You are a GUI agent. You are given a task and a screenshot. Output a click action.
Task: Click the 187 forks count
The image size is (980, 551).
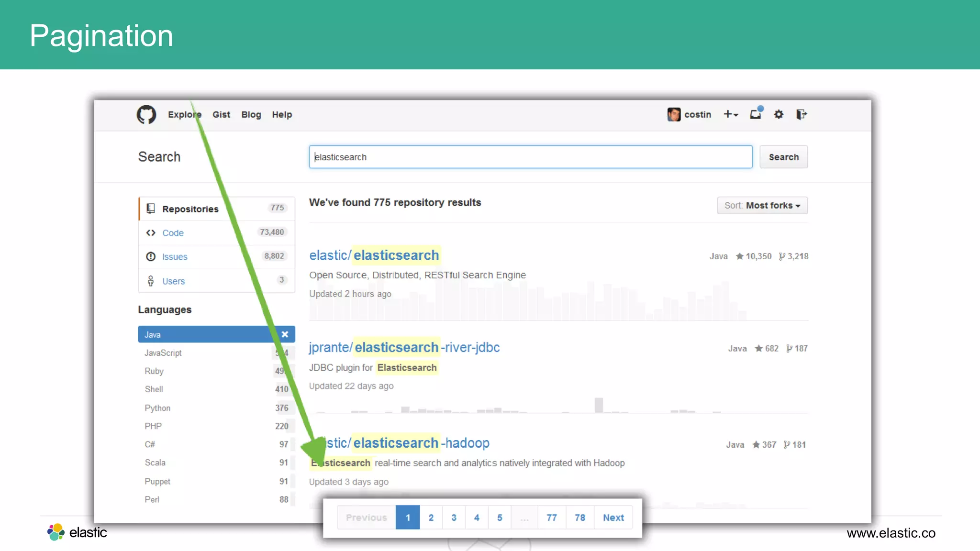797,349
